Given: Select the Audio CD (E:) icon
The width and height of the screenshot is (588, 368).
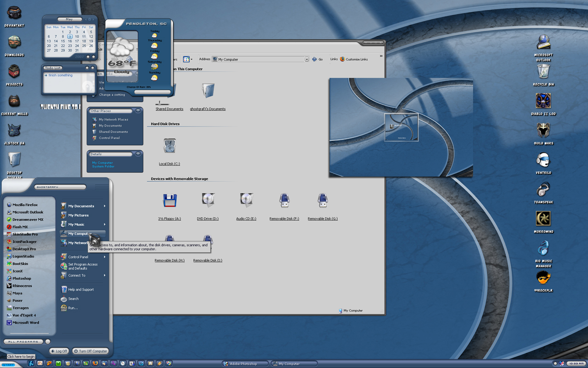Looking at the screenshot, I should (x=246, y=200).
